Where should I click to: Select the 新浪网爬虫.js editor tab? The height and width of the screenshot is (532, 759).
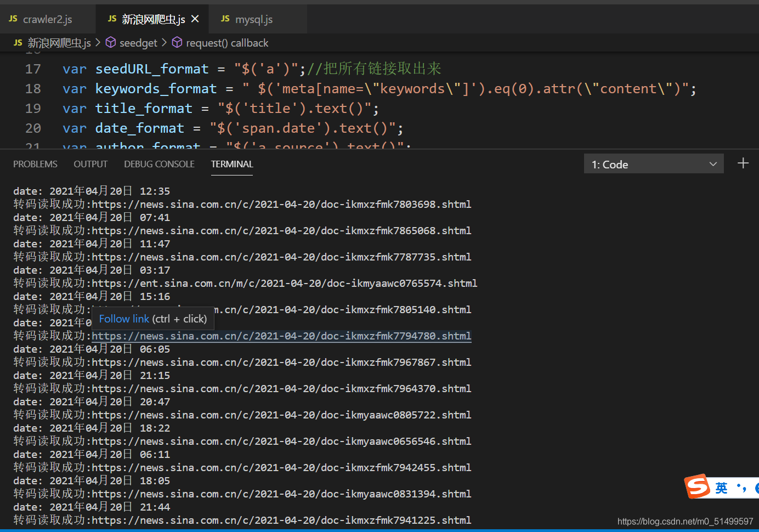153,19
